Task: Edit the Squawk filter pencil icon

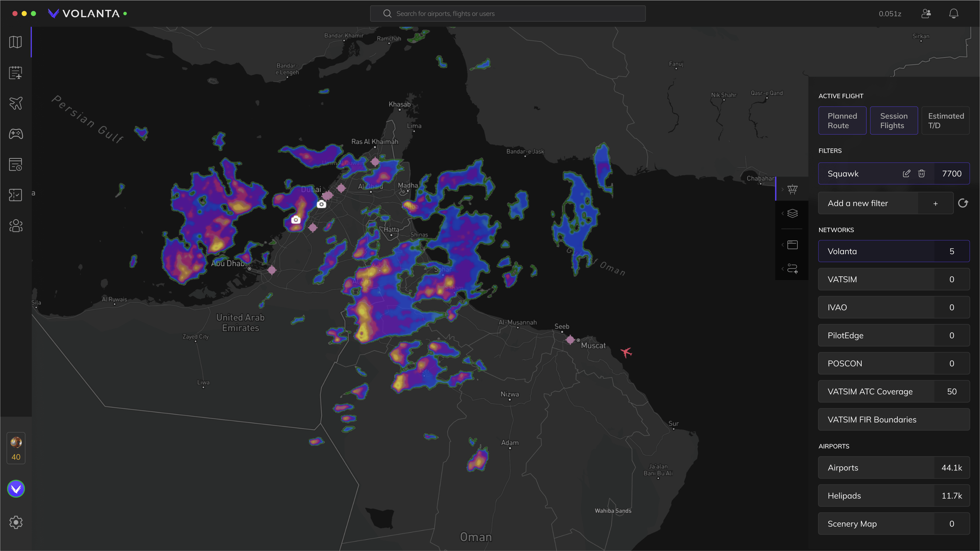Action: 907,174
